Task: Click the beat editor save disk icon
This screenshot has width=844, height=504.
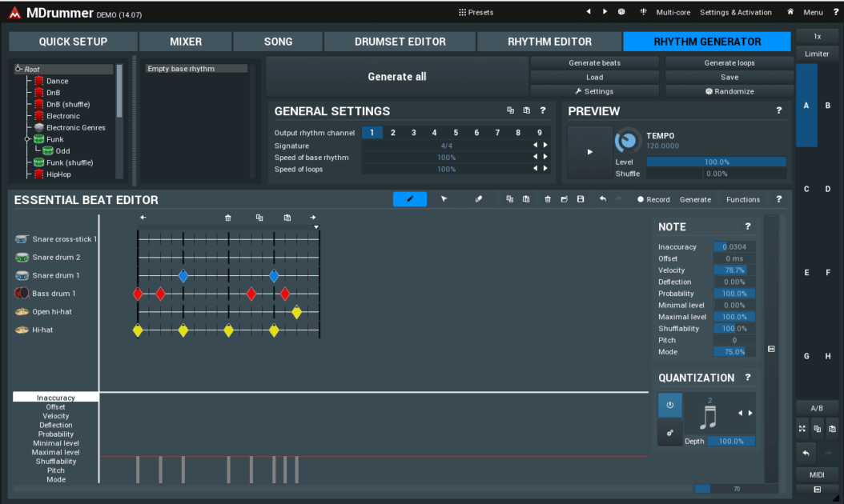Action: tap(581, 199)
